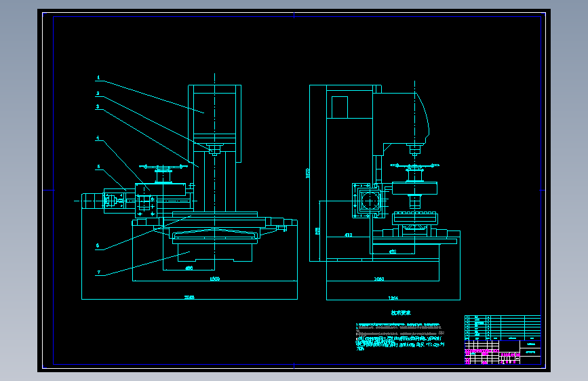Click part callout number 1
This screenshot has height=381, width=588.
(x=98, y=78)
